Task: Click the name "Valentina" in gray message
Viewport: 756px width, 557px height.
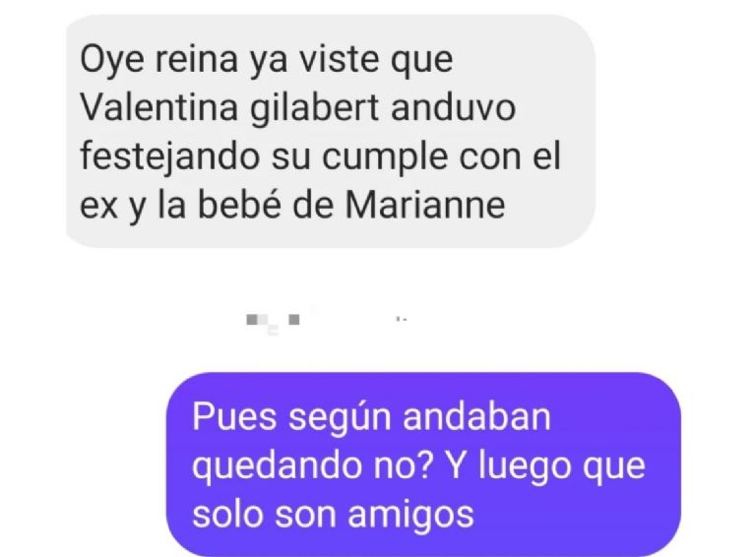Action: (159, 107)
